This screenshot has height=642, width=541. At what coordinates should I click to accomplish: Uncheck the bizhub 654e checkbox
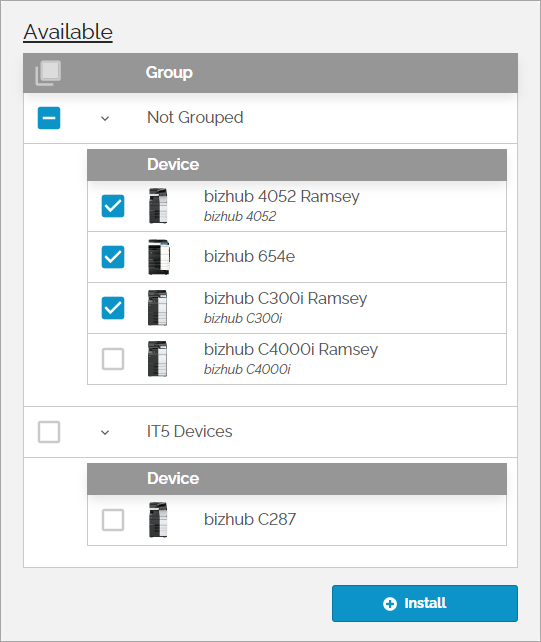coord(113,257)
